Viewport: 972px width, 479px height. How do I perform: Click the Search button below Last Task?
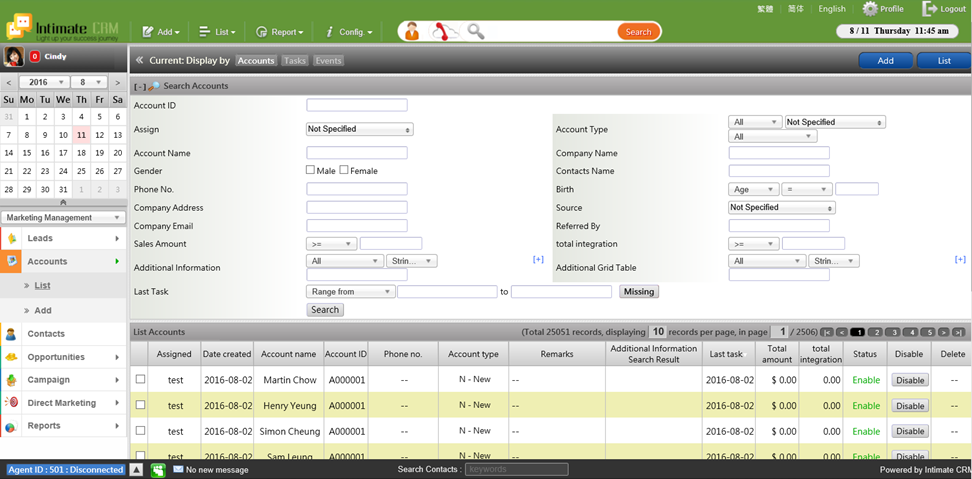325,310
